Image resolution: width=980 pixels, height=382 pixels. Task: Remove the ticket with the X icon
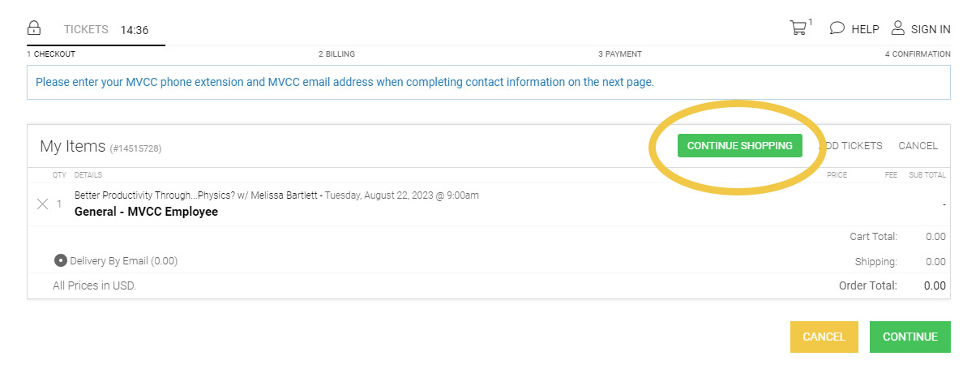(x=43, y=204)
